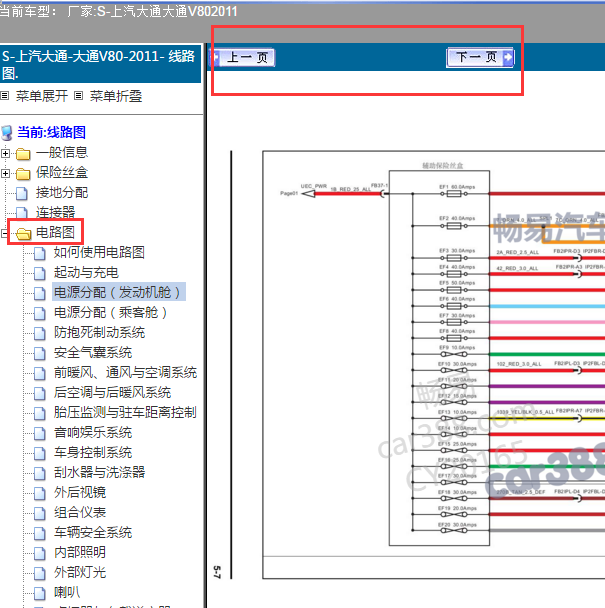Open 车辆安全系统 diagram

pos(93,532)
